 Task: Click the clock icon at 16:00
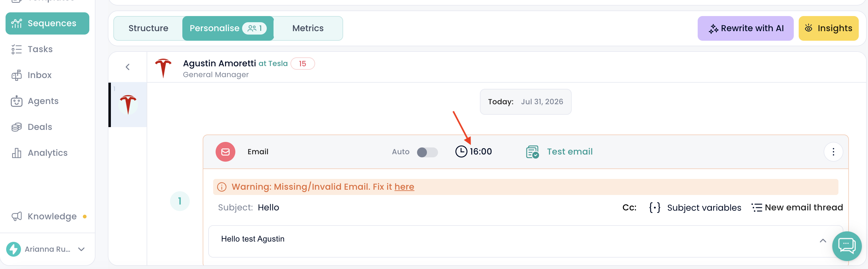coord(461,151)
